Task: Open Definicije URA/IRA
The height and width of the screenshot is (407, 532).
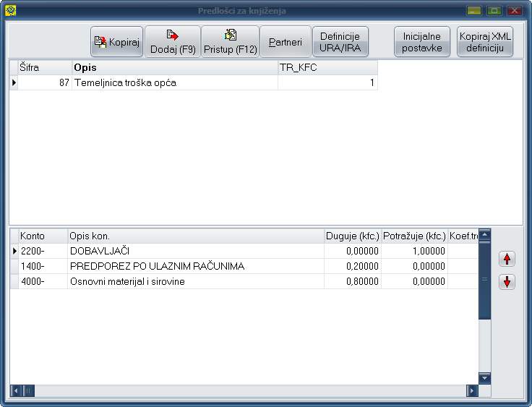Action: point(340,42)
